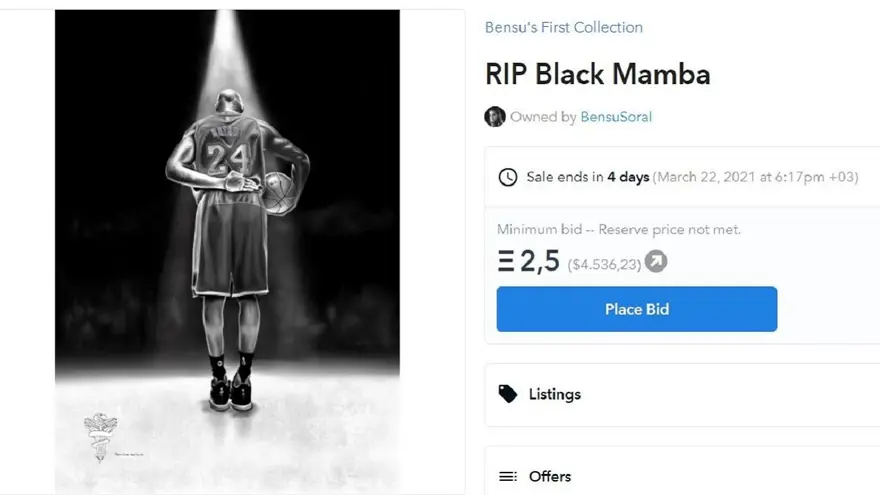Click the sale end date March 22, 2021
Viewport: 880px width, 495px height.
click(x=756, y=177)
